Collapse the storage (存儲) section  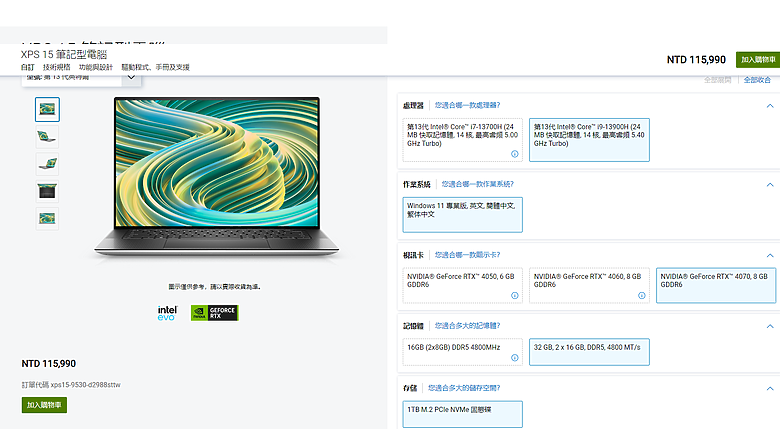coord(770,388)
